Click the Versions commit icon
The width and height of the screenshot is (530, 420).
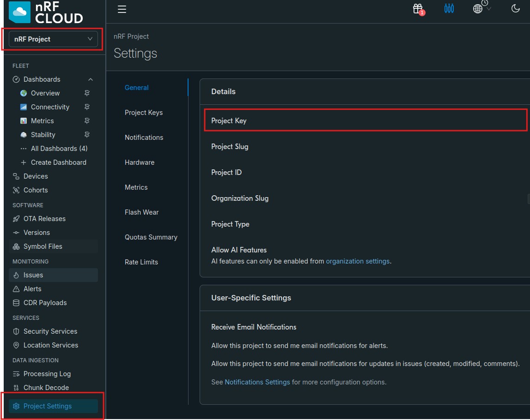point(16,233)
